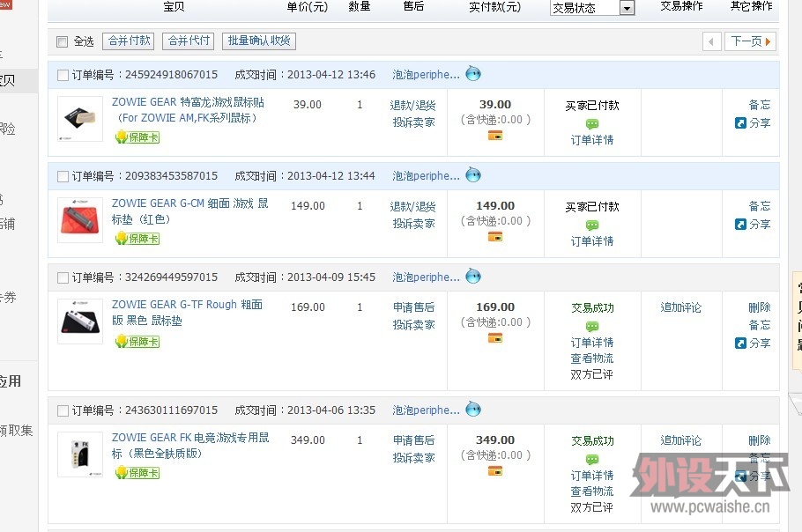Open ZOWIE GEAR 特富龙游戏鼠标贴 product link
This screenshot has width=802, height=532.
[x=189, y=110]
